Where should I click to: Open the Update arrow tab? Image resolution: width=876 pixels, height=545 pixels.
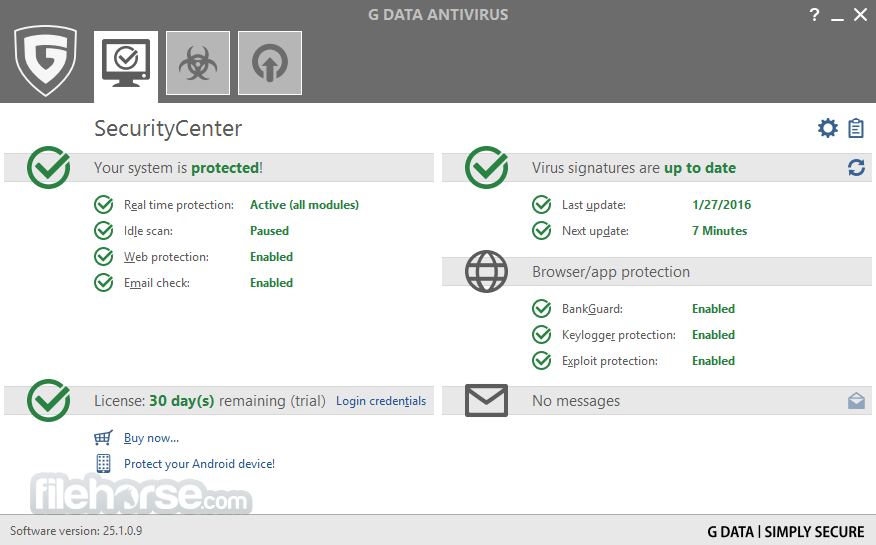point(270,63)
